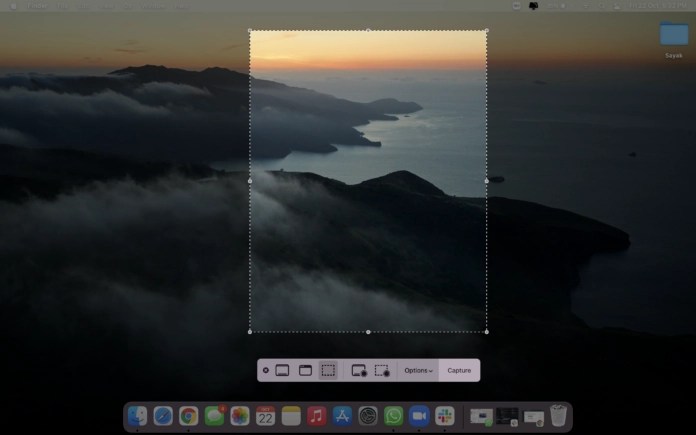Select Capture Selected Window mode
The image size is (696, 435).
(x=305, y=370)
